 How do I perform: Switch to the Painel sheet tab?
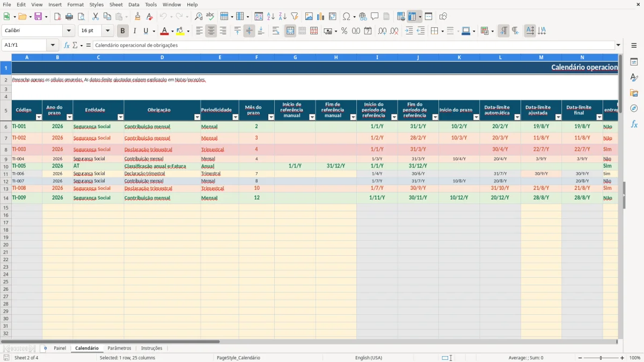60,349
